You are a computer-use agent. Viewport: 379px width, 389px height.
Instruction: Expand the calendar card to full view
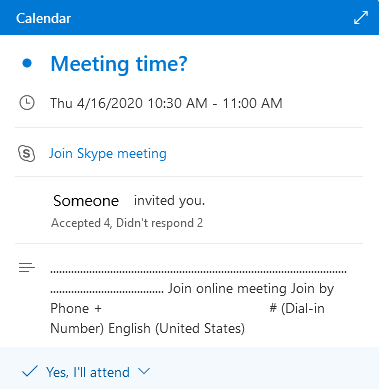pos(361,18)
